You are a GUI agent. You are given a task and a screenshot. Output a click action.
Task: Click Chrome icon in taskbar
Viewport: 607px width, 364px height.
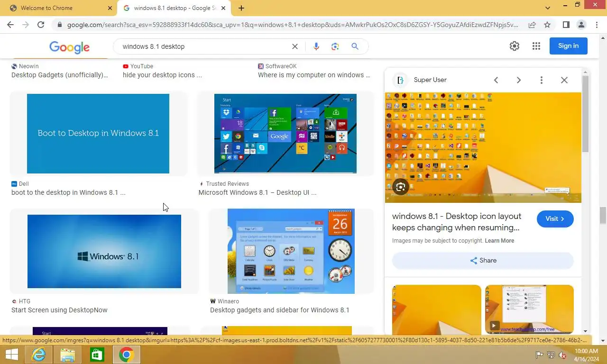coord(126,355)
